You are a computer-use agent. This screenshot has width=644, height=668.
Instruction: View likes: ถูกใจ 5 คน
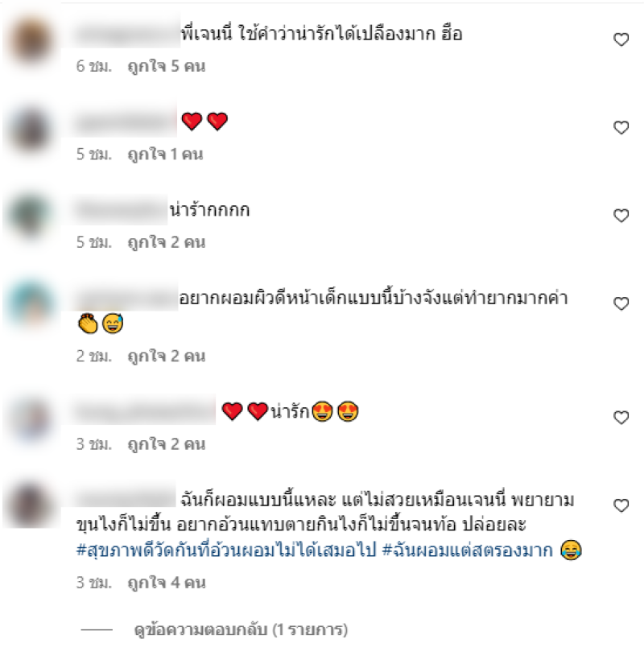(x=167, y=66)
